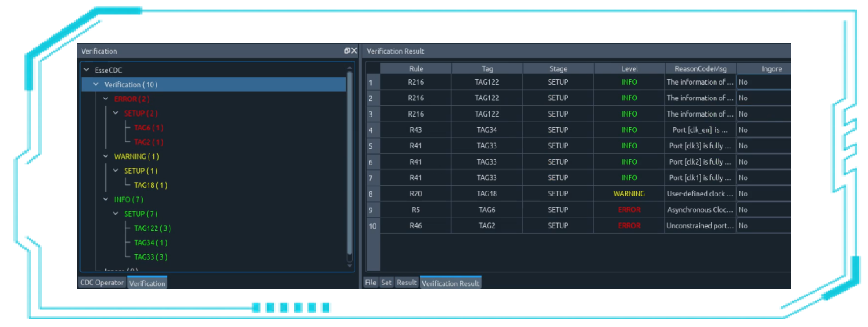Click the Ingore cell of row 10
The image size is (868, 327).
763,226
